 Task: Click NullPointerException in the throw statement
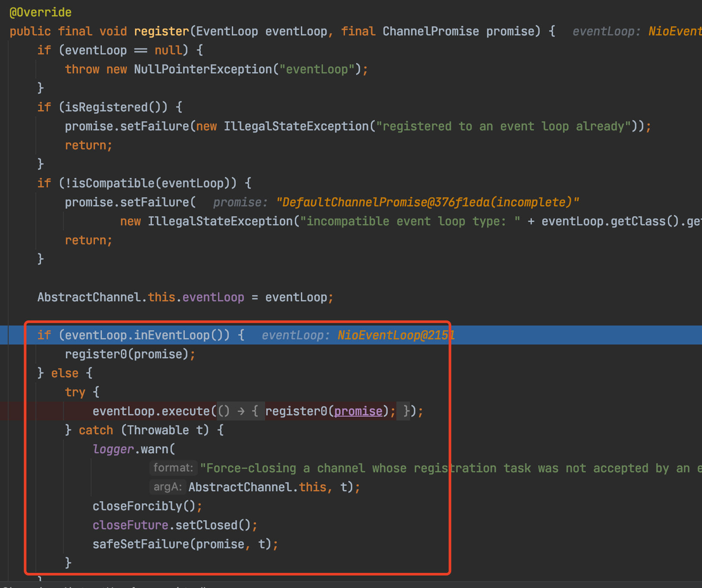[x=203, y=69]
